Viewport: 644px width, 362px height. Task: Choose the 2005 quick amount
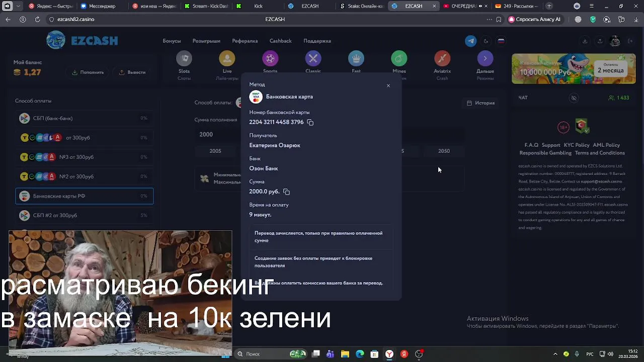[x=215, y=151]
